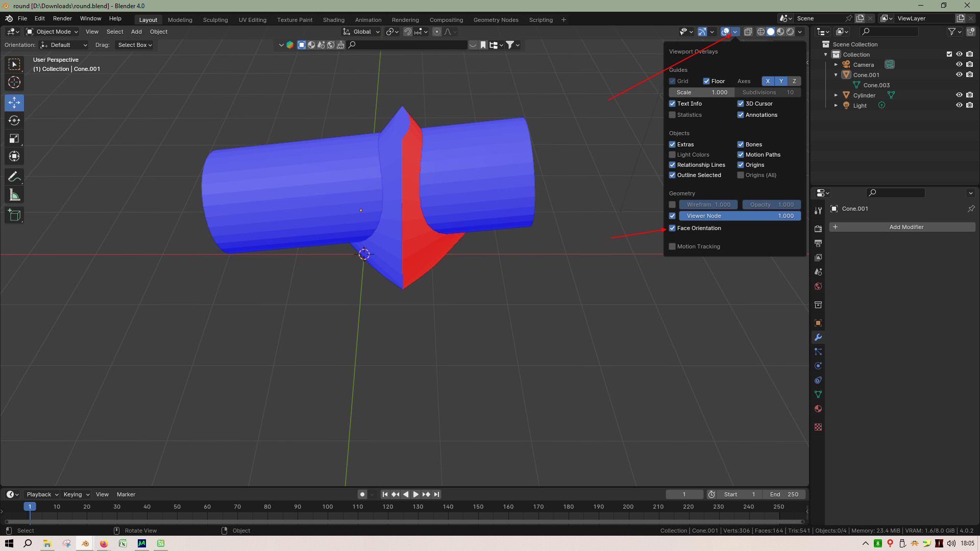Select the Annotate tool
The image size is (980, 551).
(14, 177)
